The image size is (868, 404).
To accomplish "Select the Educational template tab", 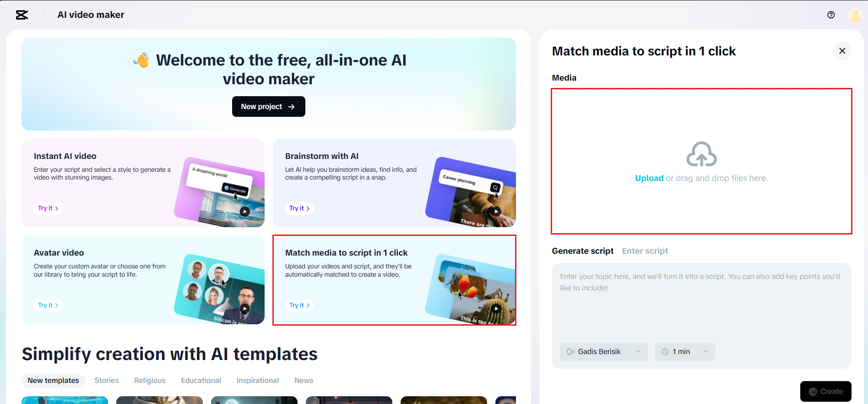I will point(201,381).
